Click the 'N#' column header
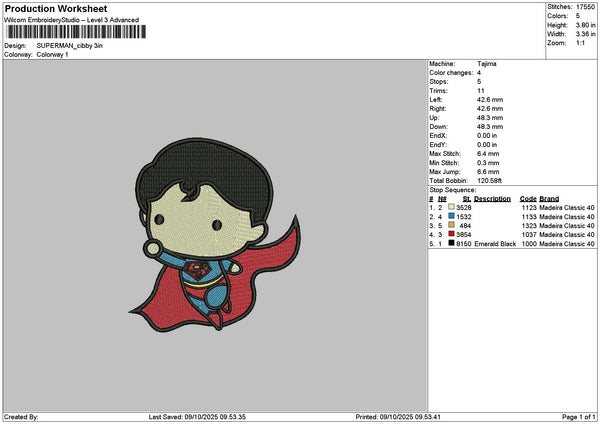This screenshot has width=600, height=424. [x=442, y=199]
